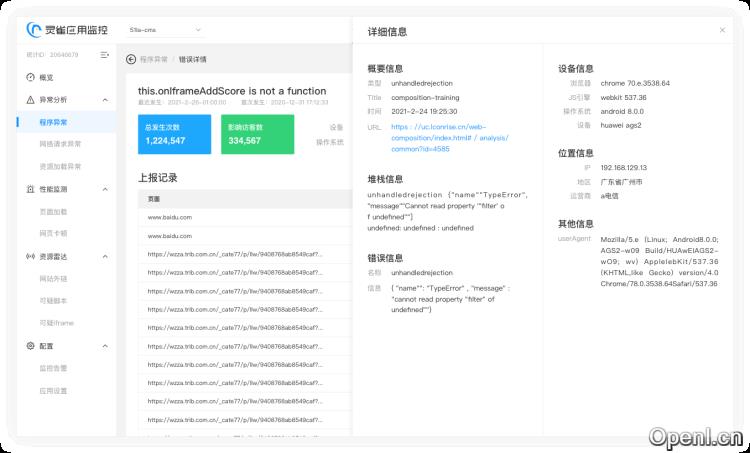The width and height of the screenshot is (750, 453).
Task: Select 网络请求异常 in the sidebar
Action: (x=61, y=144)
